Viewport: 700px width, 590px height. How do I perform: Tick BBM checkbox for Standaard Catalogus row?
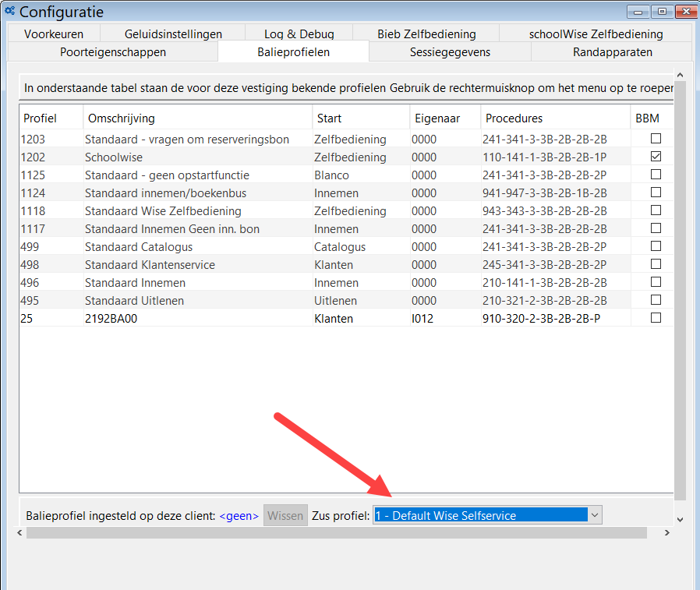pos(656,246)
